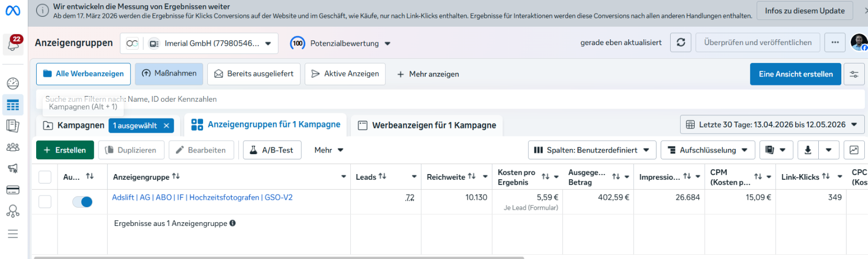Click the 26.684 impressions value
Screen dimensions: 868x259
pos(688,198)
